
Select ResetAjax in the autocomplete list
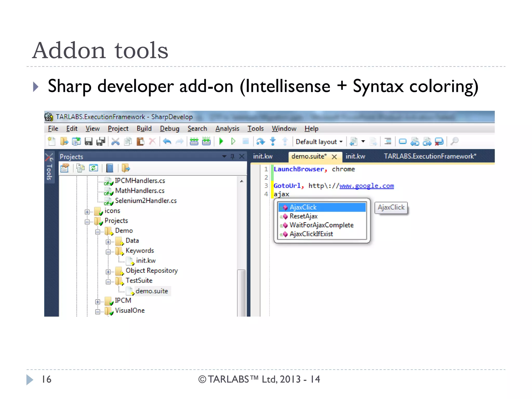pos(322,216)
